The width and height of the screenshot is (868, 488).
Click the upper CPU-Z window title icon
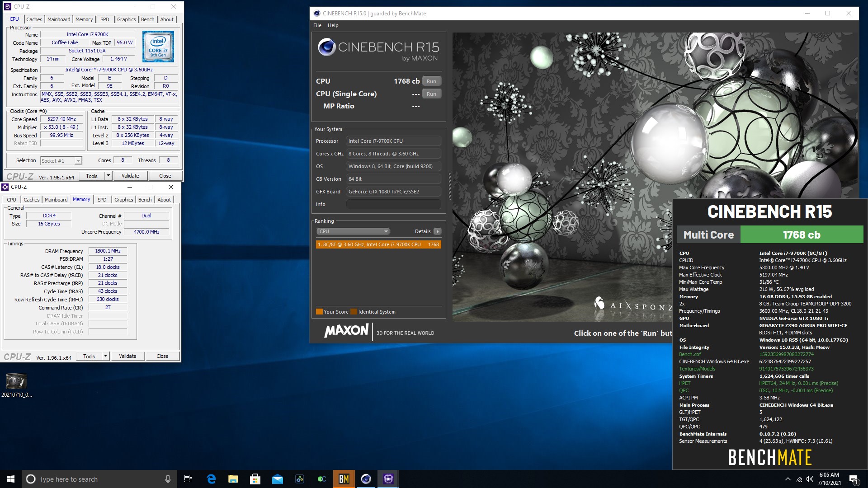(x=7, y=7)
